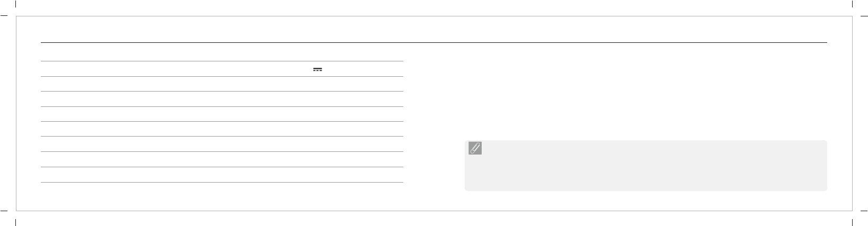The image size is (868, 226).
Task: Click the top-left horizontal crop mark
Action: 4,16
